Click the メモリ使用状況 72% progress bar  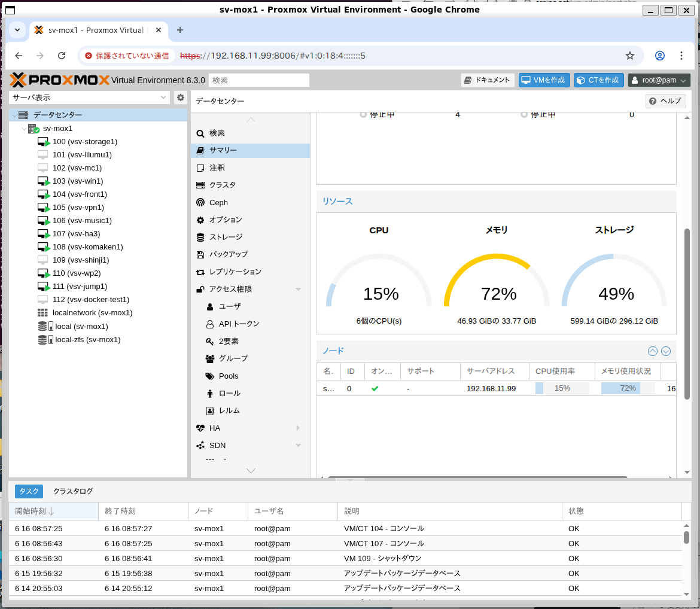click(628, 388)
